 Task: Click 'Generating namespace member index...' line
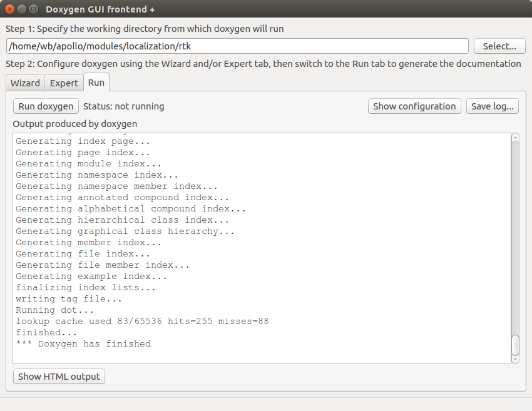(x=116, y=186)
